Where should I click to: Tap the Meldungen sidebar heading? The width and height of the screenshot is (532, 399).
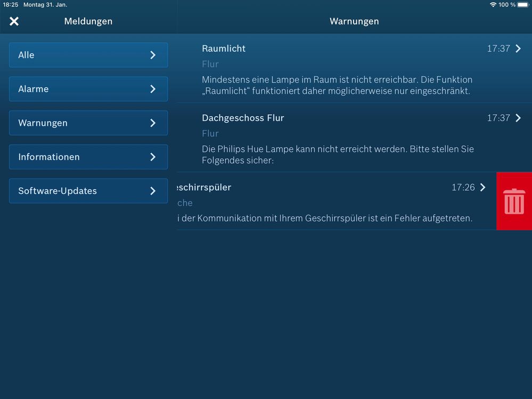[88, 21]
